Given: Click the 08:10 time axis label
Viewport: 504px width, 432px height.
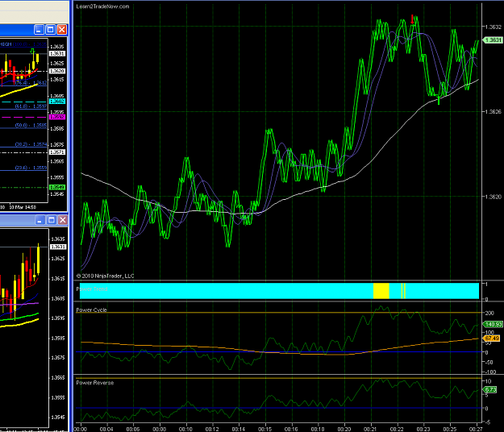Looking at the screenshot, I should (185, 429).
